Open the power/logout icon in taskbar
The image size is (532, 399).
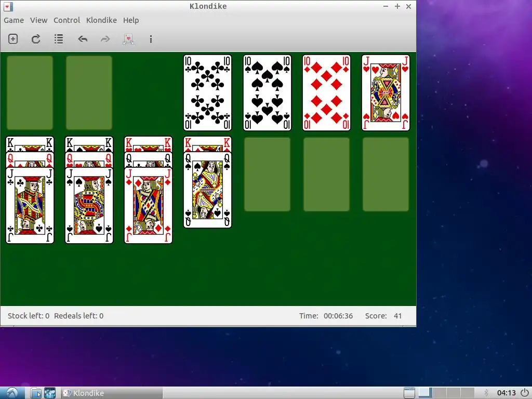pyautogui.click(x=525, y=393)
